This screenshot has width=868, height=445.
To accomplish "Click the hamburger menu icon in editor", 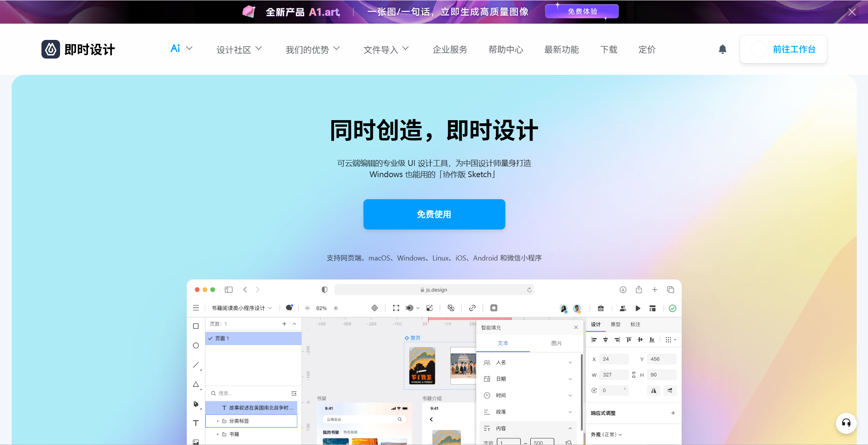I will click(196, 308).
